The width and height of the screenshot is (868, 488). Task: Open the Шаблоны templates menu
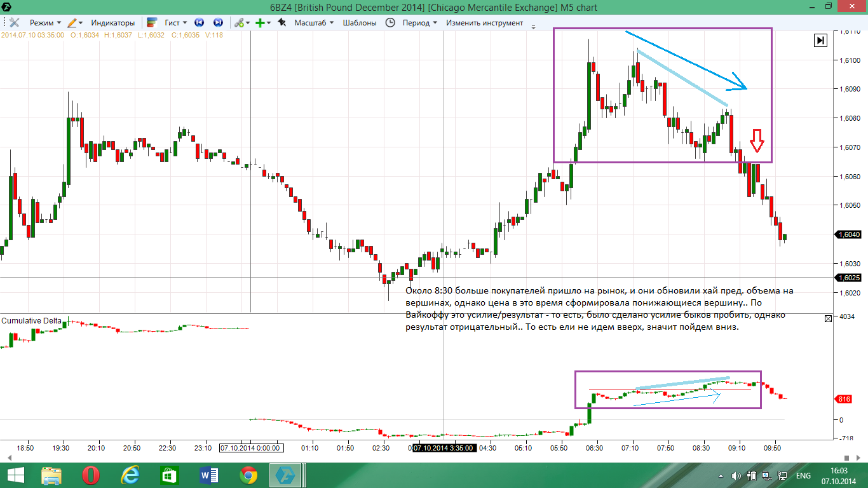360,22
